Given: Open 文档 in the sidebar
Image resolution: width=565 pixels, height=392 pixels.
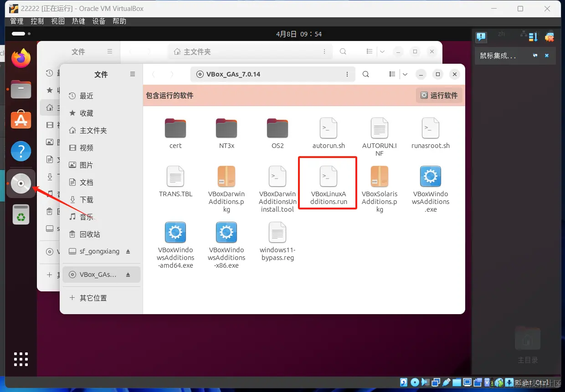Looking at the screenshot, I should (102, 182).
